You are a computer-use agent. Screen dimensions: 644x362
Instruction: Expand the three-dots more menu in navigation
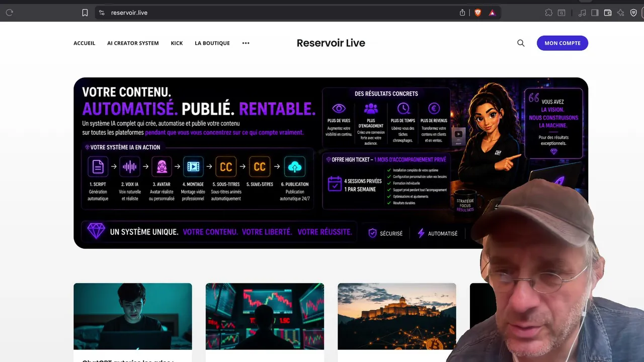(x=246, y=43)
